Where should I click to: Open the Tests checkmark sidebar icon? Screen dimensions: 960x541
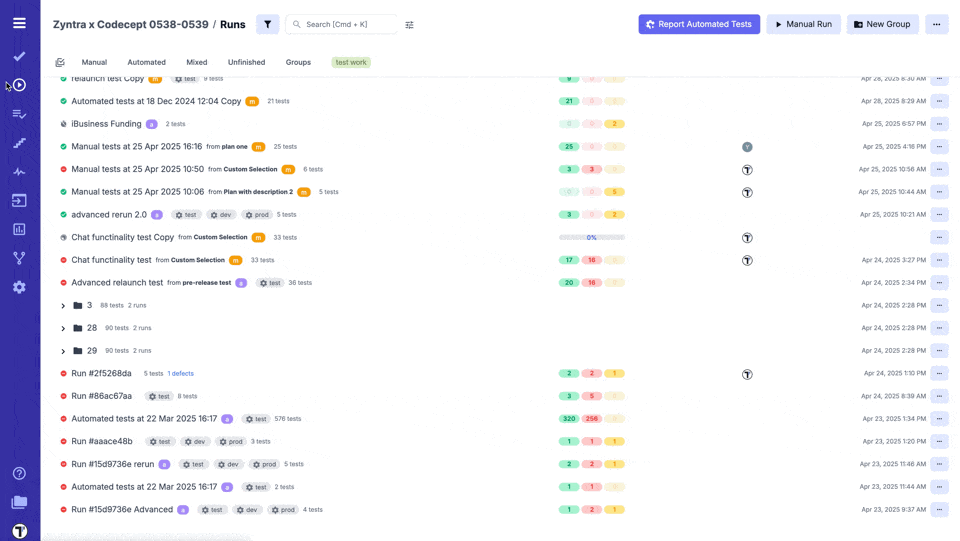[x=20, y=56]
